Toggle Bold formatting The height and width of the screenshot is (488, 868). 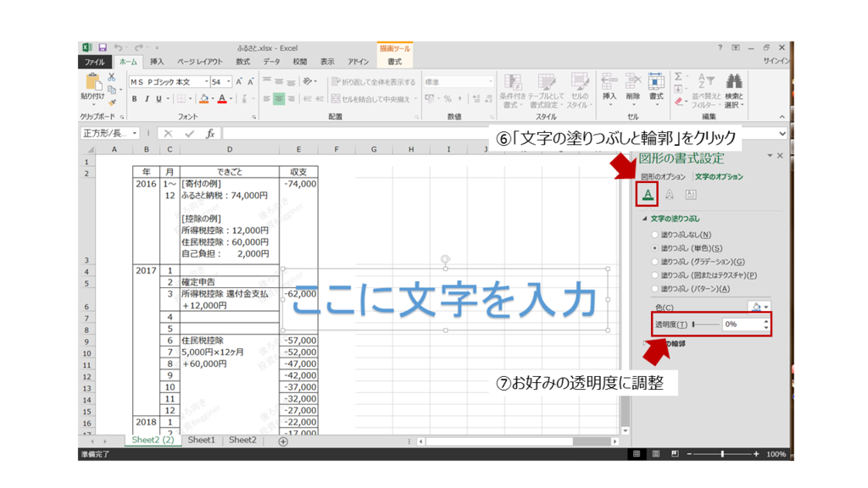pos(134,99)
